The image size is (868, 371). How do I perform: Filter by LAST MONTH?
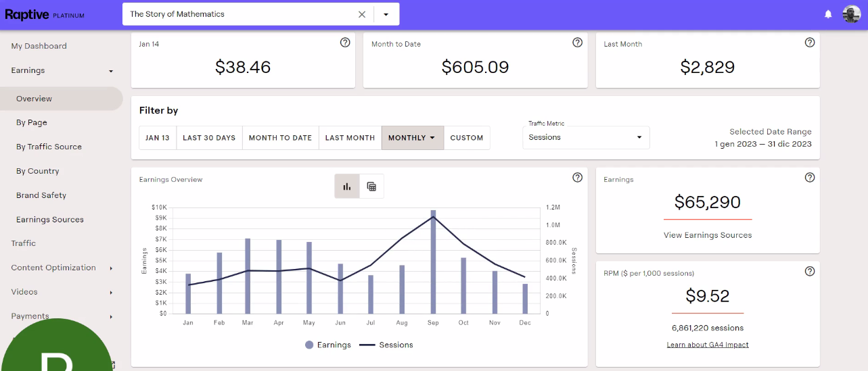pyautogui.click(x=350, y=138)
